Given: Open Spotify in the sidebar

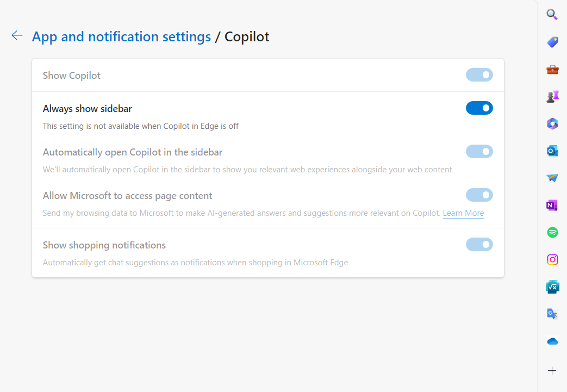Looking at the screenshot, I should [x=552, y=232].
